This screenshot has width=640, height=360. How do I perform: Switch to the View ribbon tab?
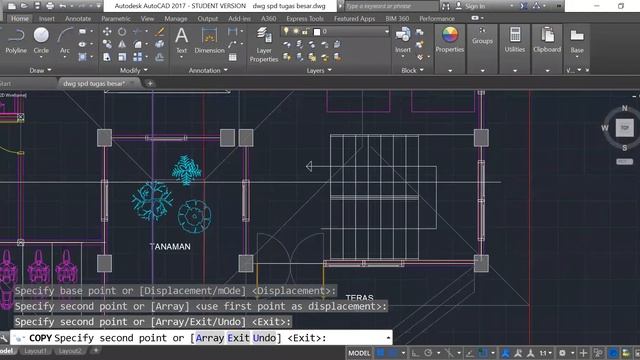[x=147, y=18]
